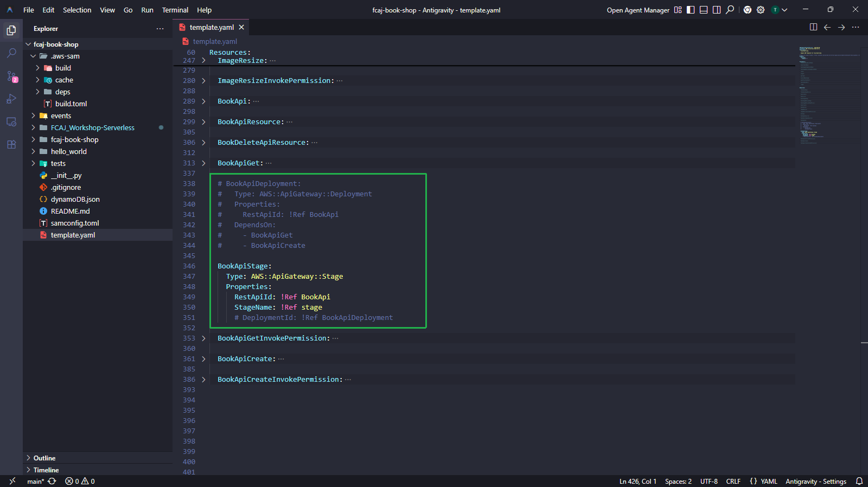
Task: Select the template.yaml editor tab
Action: (x=212, y=27)
